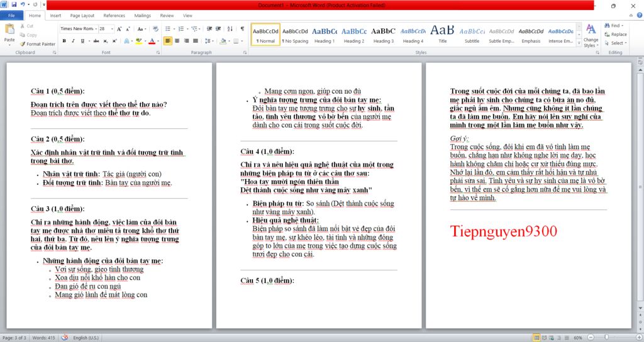Viewport: 644px width, 342px height.
Task: Click the zoom out minus button
Action: [591, 338]
